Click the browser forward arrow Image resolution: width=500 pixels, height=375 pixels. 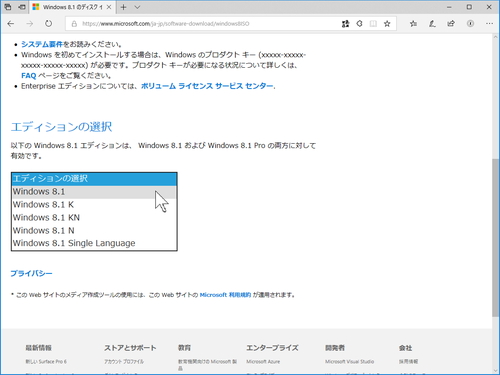tap(30, 24)
